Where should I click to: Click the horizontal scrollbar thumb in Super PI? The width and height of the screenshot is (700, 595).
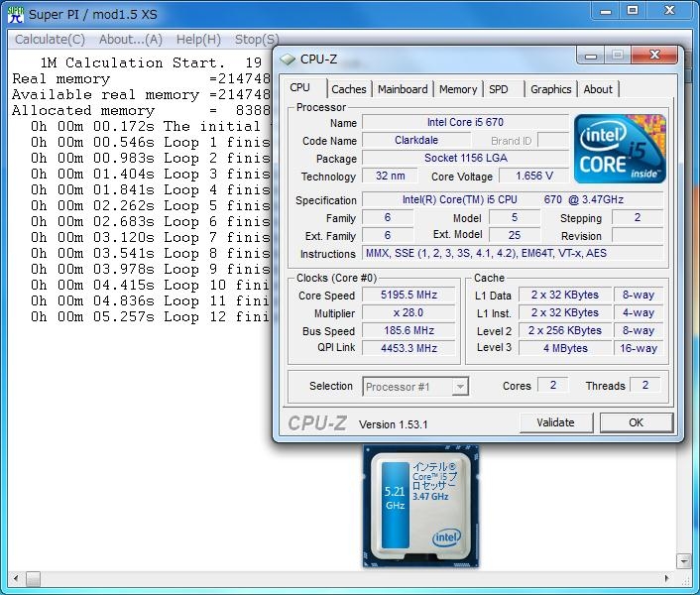coord(33,579)
